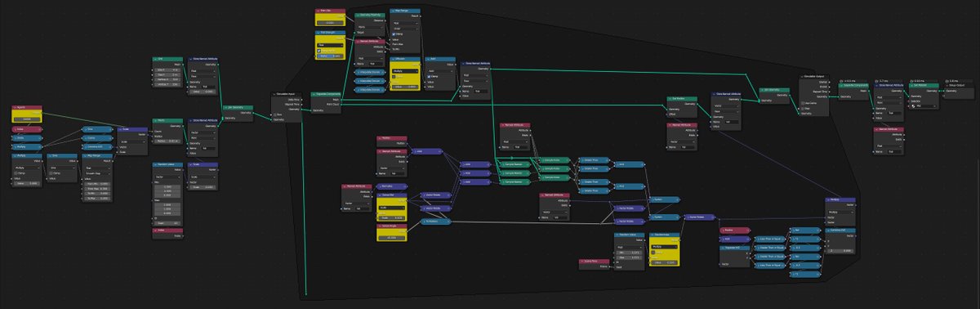The width and height of the screenshot is (980, 309).
Task: Collapse the Points node via header arrow
Action: click(156, 120)
